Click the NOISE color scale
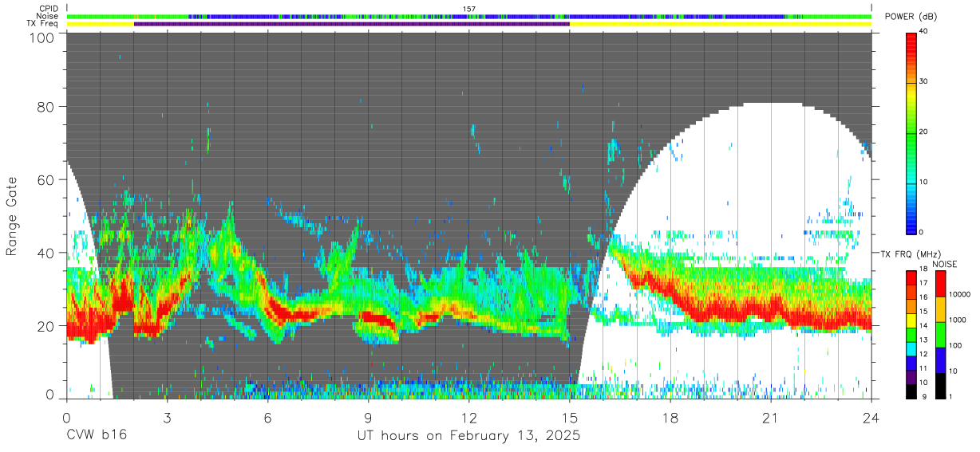Screen dimensions: 980x452 click(x=941, y=334)
